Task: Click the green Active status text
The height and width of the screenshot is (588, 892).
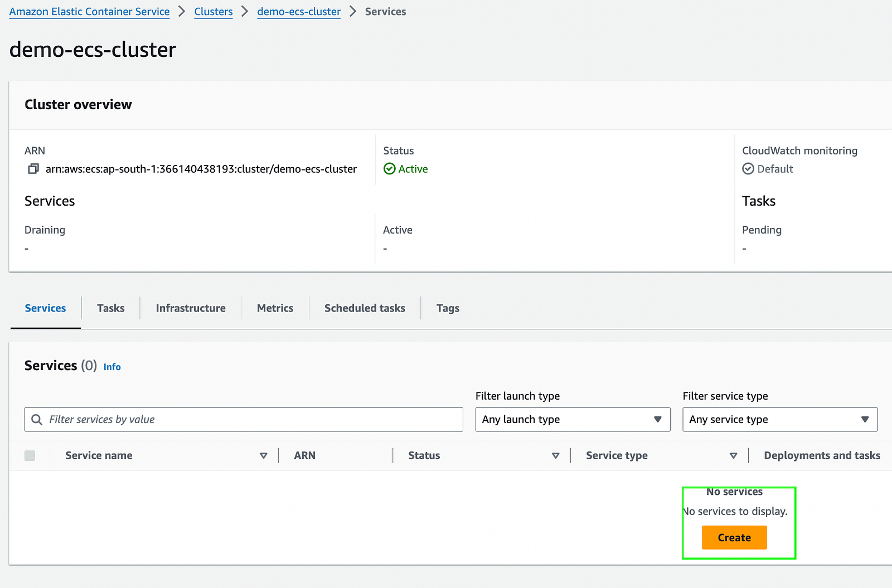Action: (x=413, y=169)
